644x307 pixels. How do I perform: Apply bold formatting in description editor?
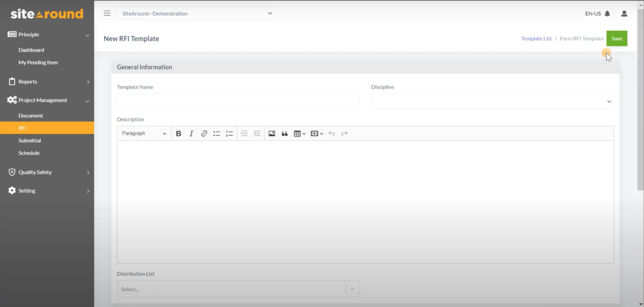click(x=178, y=133)
